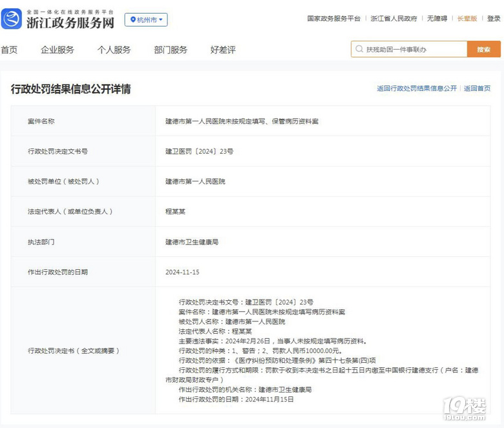Viewport: 504px width, 428px height.
Task: Open the 个人服务 menu item
Action: tap(114, 50)
